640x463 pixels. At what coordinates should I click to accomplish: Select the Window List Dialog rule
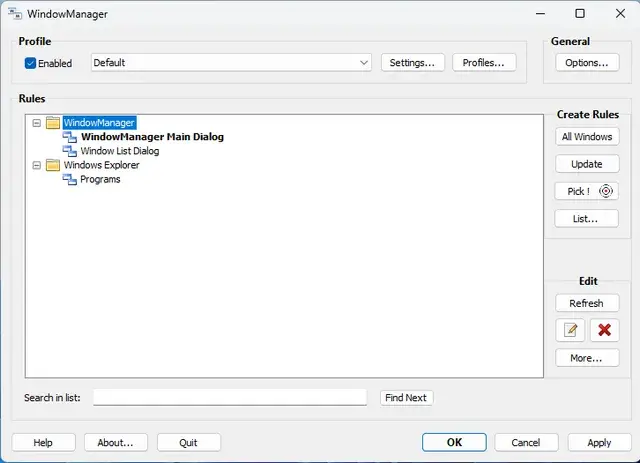tap(119, 151)
